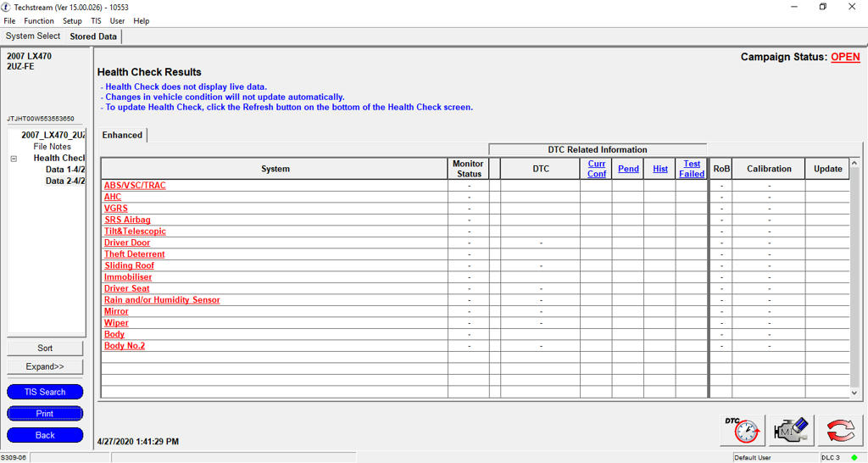The height and width of the screenshot is (463, 868).
Task: Click the Test Failed column header link
Action: [x=692, y=169]
